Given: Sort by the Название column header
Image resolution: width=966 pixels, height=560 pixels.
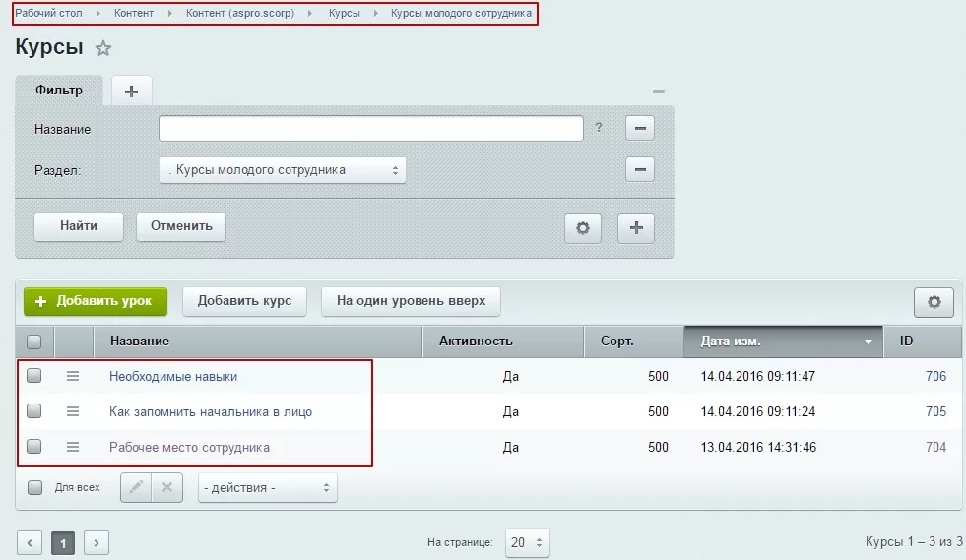Looking at the screenshot, I should pyautogui.click(x=258, y=342).
